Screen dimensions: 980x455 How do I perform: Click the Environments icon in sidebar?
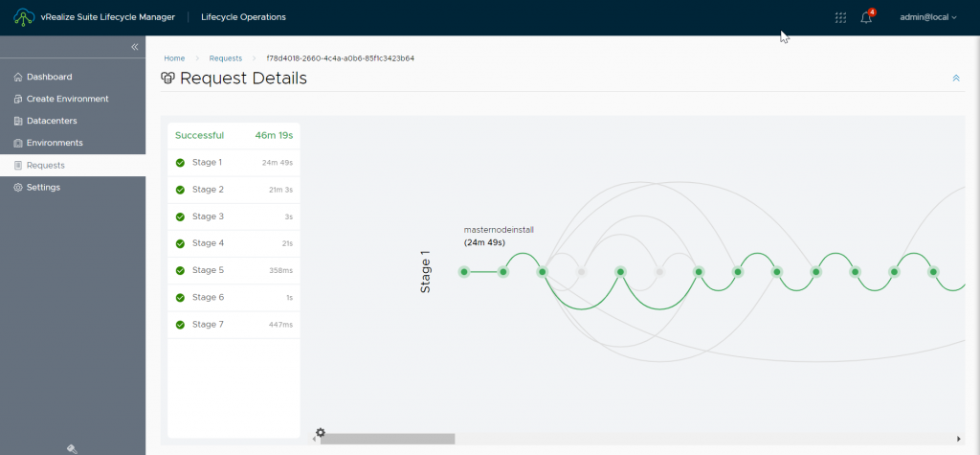click(x=18, y=143)
